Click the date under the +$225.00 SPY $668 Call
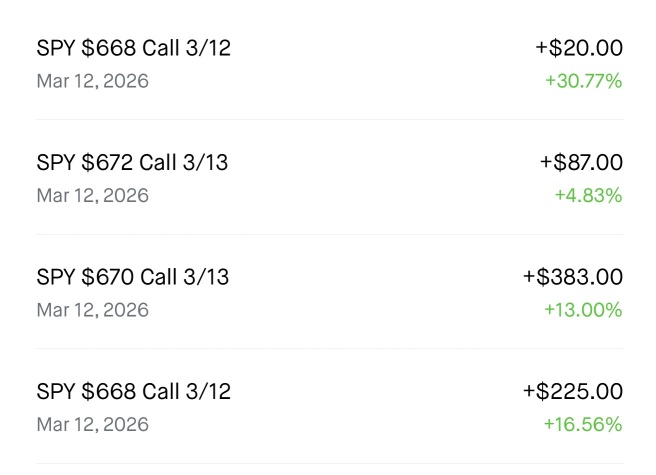Image resolution: width=656 pixels, height=475 pixels. click(92, 425)
